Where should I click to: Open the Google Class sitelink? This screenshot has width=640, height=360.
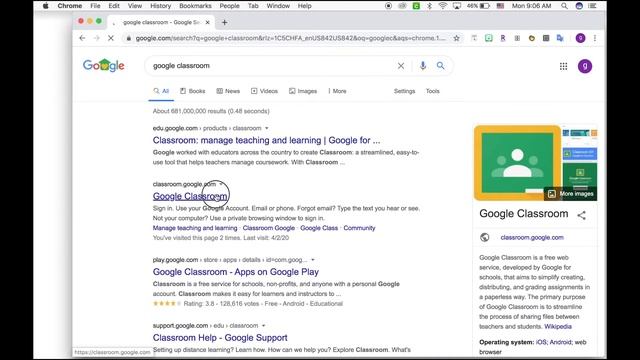[319, 228]
